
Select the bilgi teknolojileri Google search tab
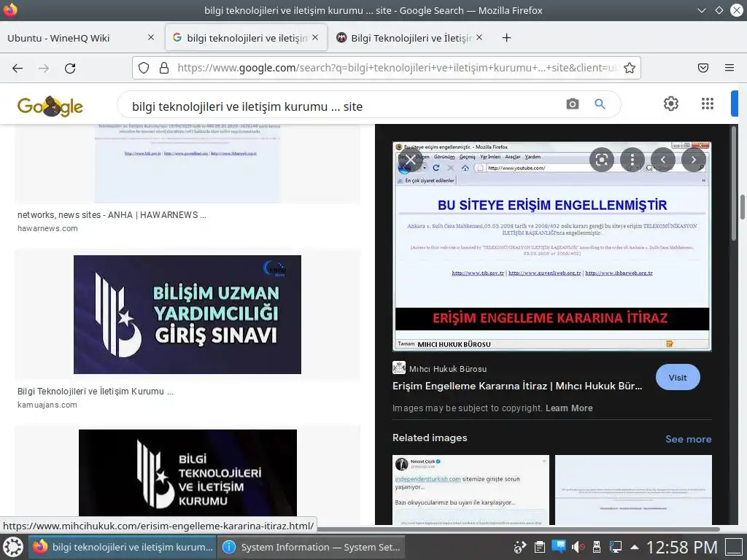[x=247, y=38]
